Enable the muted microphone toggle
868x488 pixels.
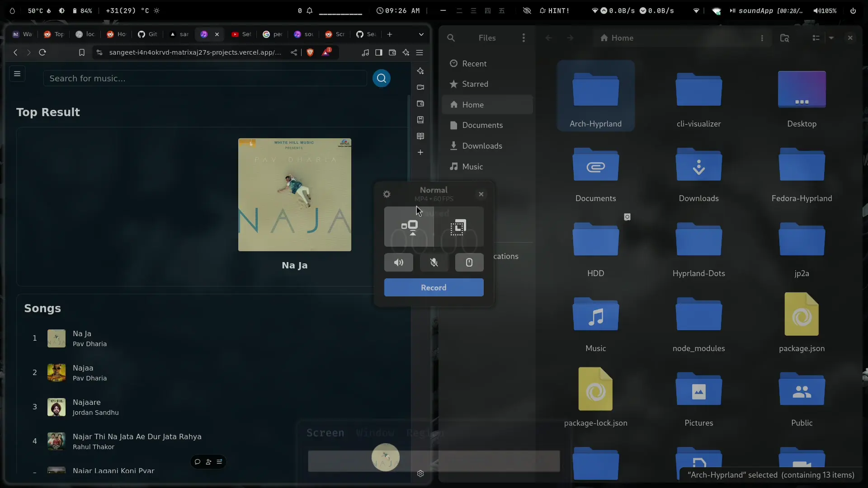(434, 263)
